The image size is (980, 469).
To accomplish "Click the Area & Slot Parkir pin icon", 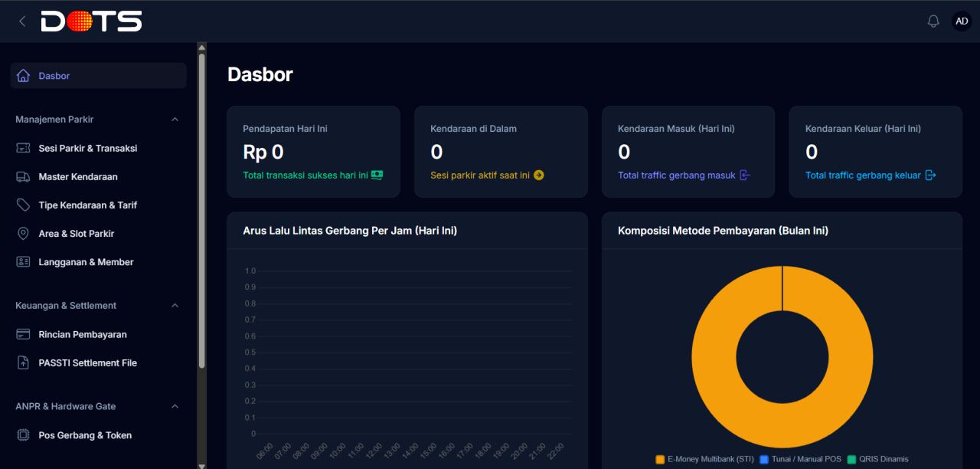I will coord(23,234).
